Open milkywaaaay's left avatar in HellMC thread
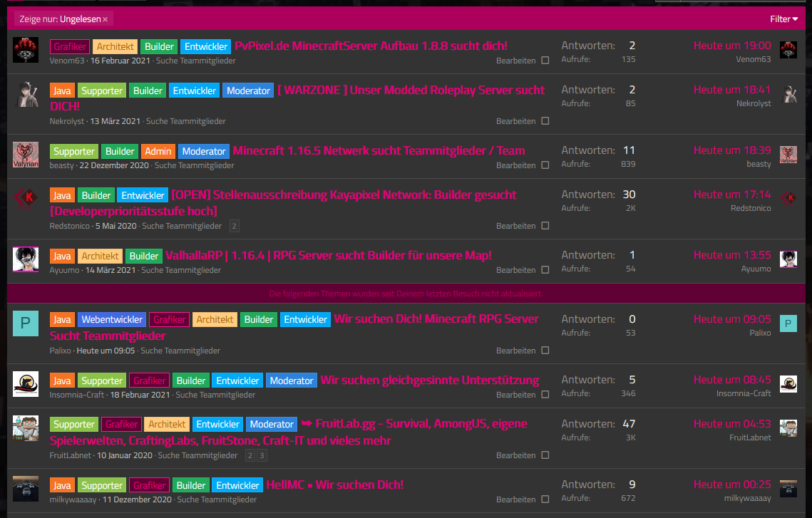This screenshot has width=812, height=518. pyautogui.click(x=26, y=489)
